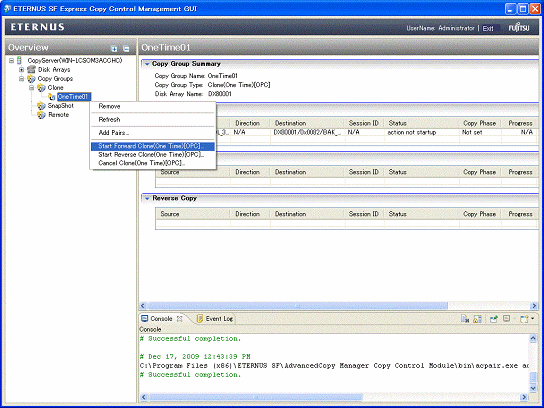The image size is (544, 408).
Task: Click the application icon in the title bar
Action: (x=7, y=9)
